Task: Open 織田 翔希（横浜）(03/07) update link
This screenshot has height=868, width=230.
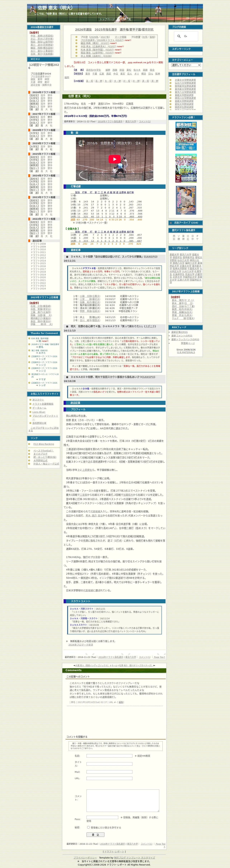Action: click(x=95, y=43)
